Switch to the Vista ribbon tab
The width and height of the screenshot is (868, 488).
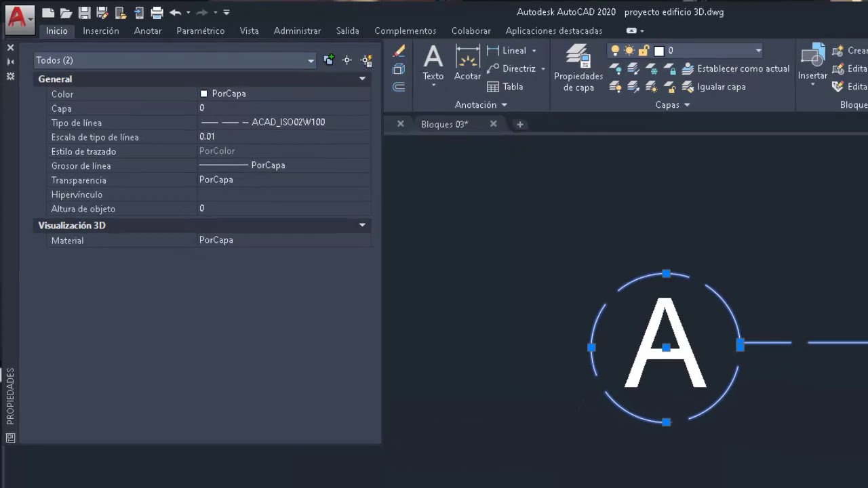tap(249, 30)
